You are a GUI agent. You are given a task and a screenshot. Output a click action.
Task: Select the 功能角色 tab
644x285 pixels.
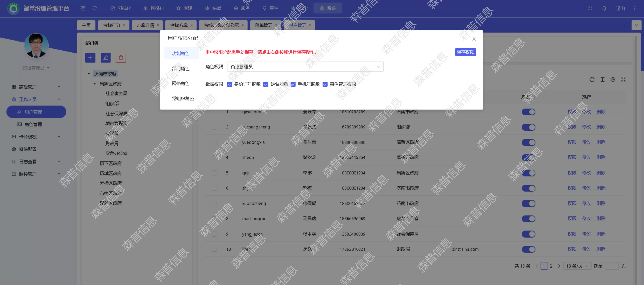(181, 53)
